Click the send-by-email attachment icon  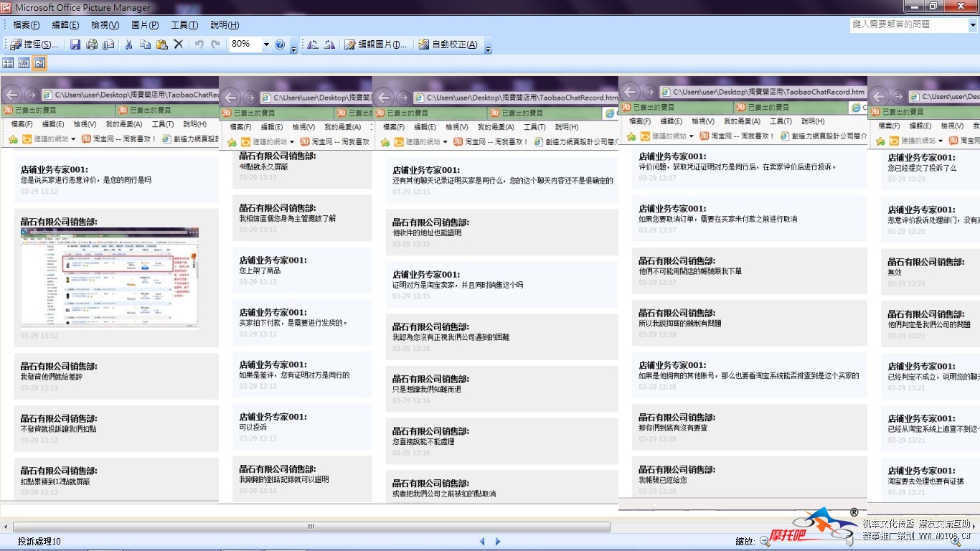(x=108, y=44)
